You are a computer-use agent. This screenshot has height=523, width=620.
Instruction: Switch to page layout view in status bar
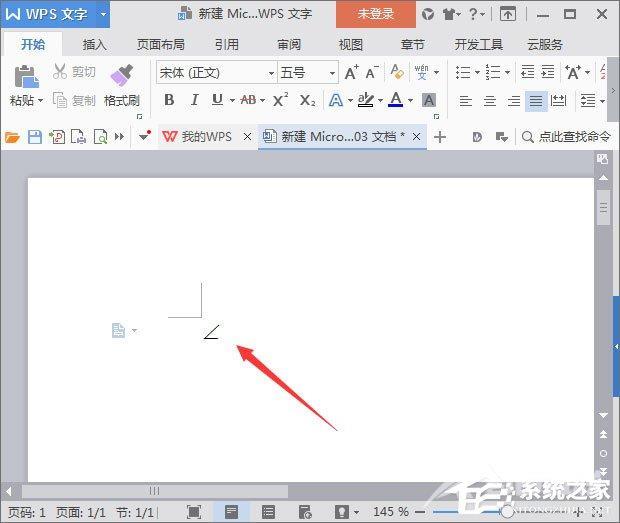tap(231, 512)
